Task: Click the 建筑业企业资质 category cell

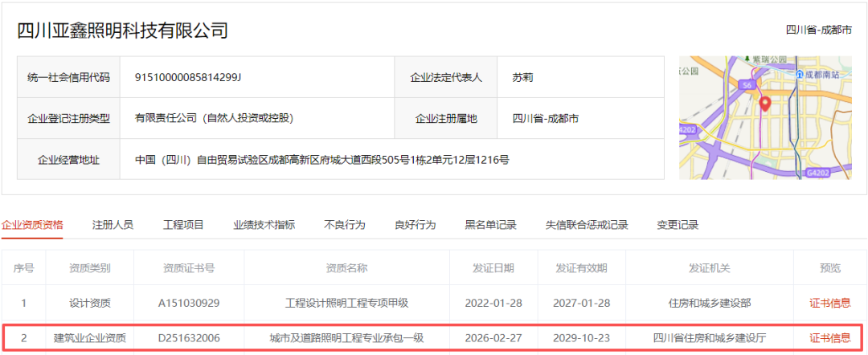Action: pos(90,338)
